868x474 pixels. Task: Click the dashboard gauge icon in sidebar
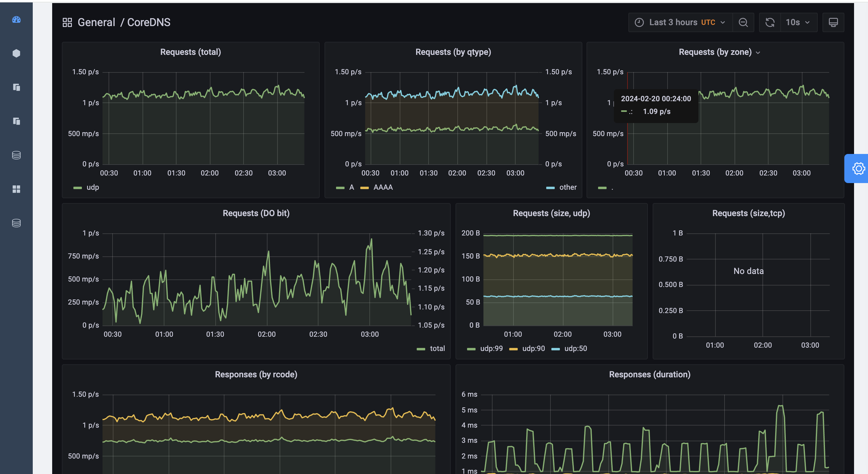click(16, 19)
